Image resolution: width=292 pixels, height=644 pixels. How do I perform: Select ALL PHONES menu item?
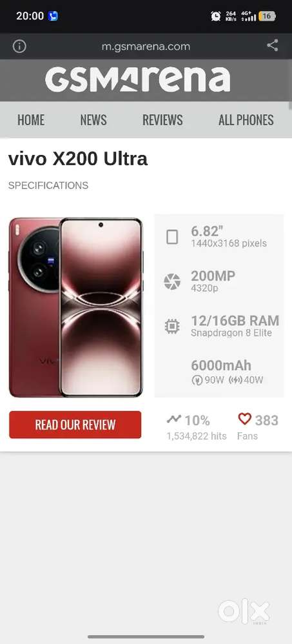coord(246,120)
